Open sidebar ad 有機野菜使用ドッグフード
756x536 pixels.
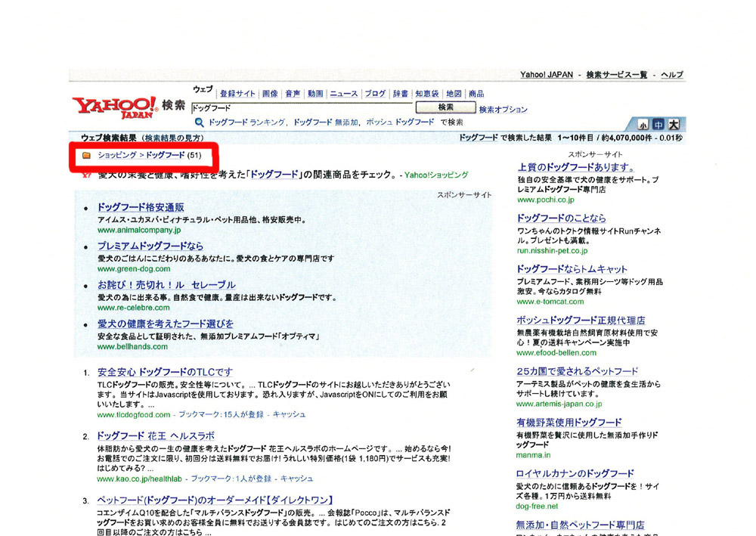[x=569, y=423]
